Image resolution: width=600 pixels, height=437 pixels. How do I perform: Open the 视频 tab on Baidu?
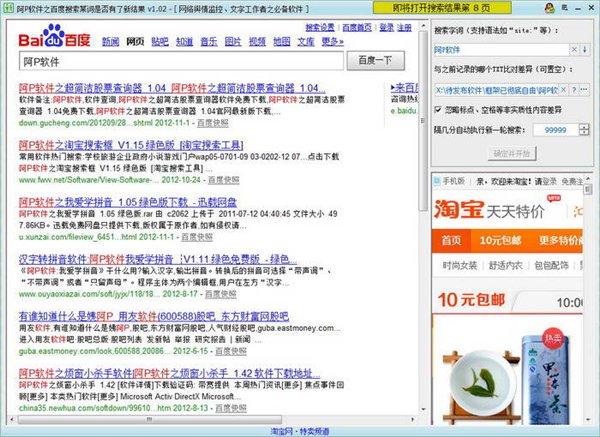(257, 41)
